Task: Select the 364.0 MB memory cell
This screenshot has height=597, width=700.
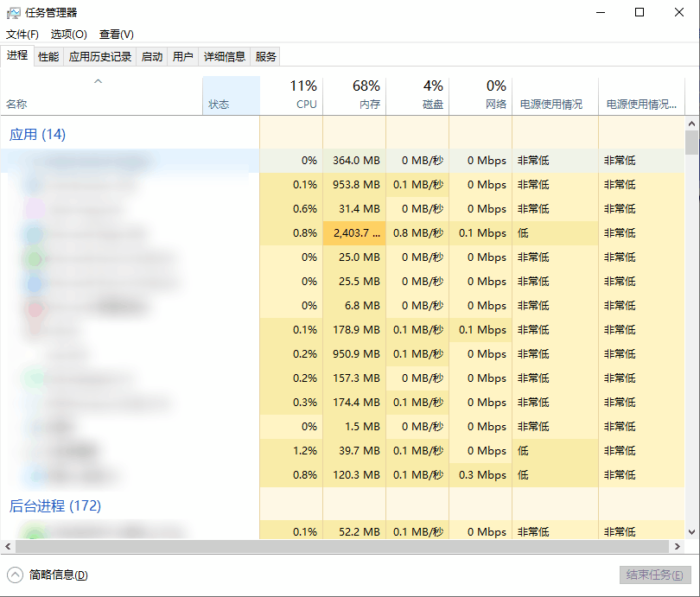Action: click(354, 161)
